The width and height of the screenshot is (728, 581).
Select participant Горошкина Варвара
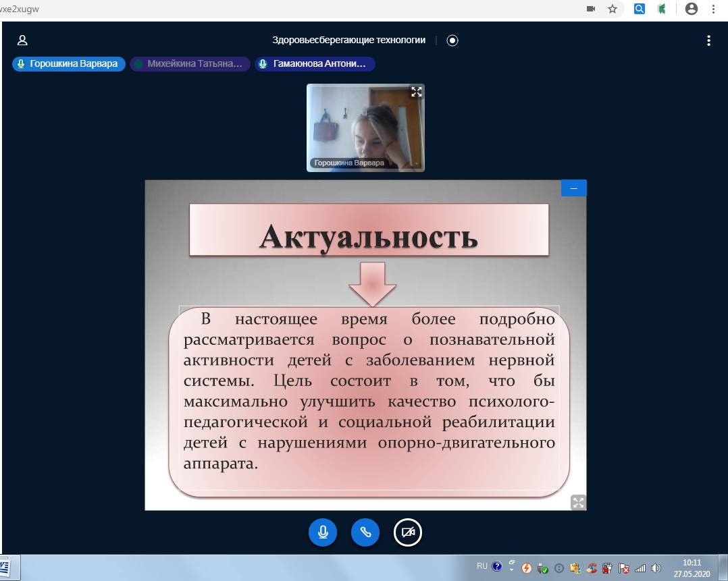[x=69, y=64]
